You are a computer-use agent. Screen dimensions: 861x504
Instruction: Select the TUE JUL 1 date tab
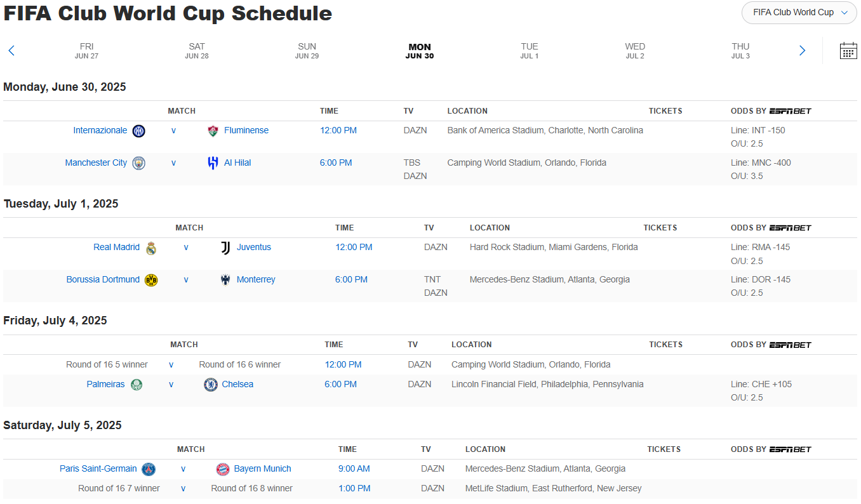[x=529, y=51]
